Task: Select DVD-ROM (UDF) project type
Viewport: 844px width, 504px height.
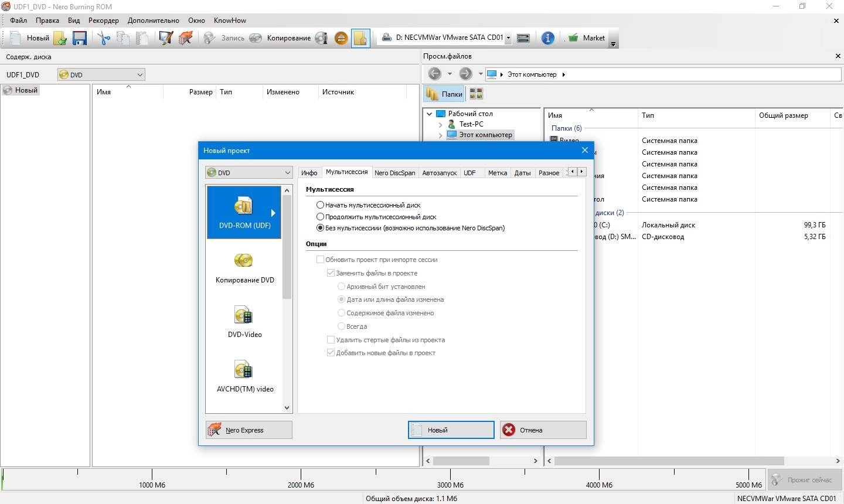Action: (x=244, y=212)
